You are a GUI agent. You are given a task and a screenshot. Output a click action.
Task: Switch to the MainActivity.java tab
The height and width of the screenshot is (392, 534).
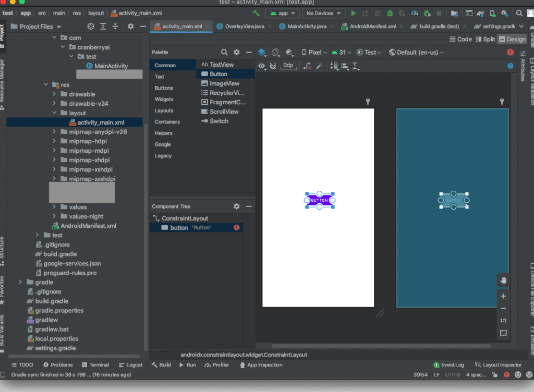tap(307, 26)
